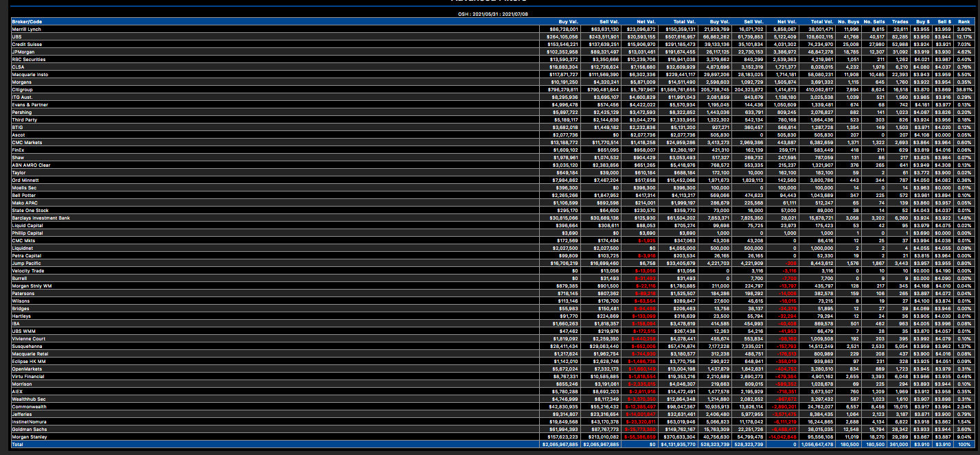Select the Barclays Investment Bank row

pos(492,218)
